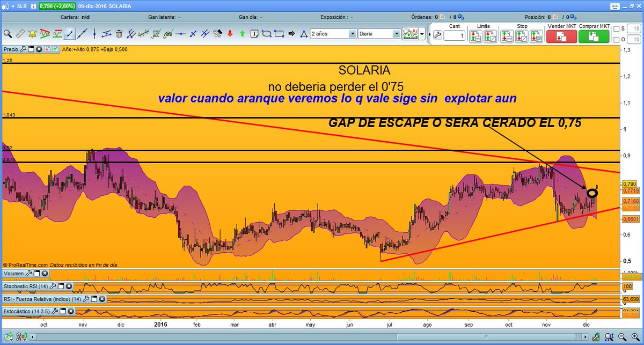Click the 'Stochastic RSI (14)' label
The image size is (644, 345).
[25, 286]
